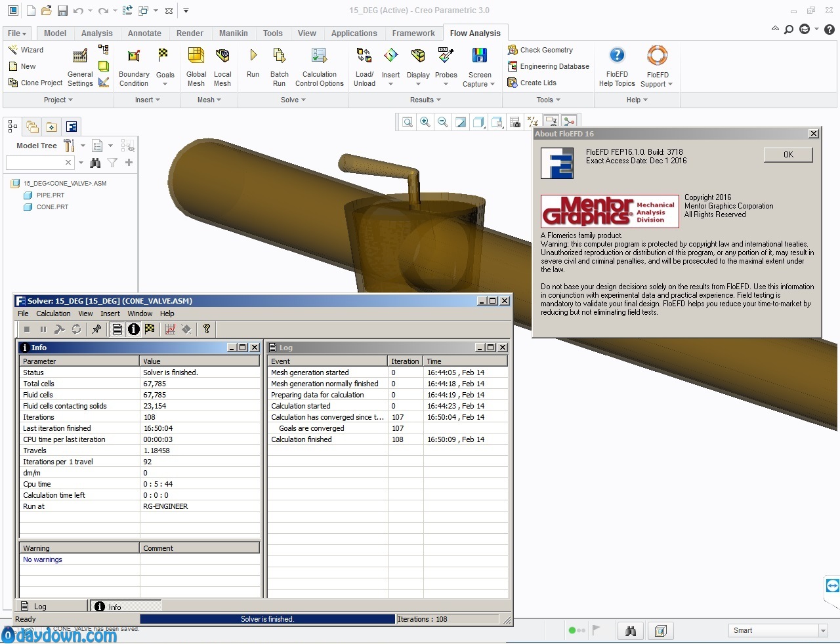Toggle the datum display filters in viewport toolbar
Viewport: 840px width, 644px height.
tap(533, 122)
